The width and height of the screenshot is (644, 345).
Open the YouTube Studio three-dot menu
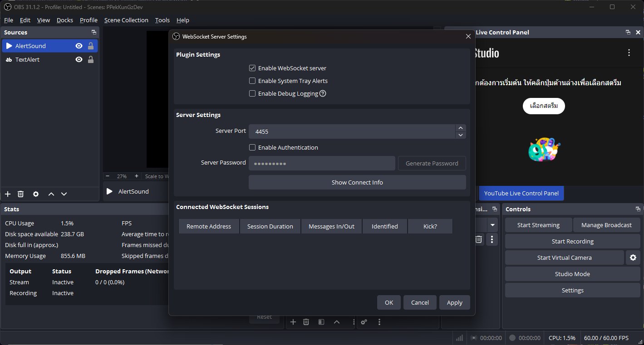point(629,53)
